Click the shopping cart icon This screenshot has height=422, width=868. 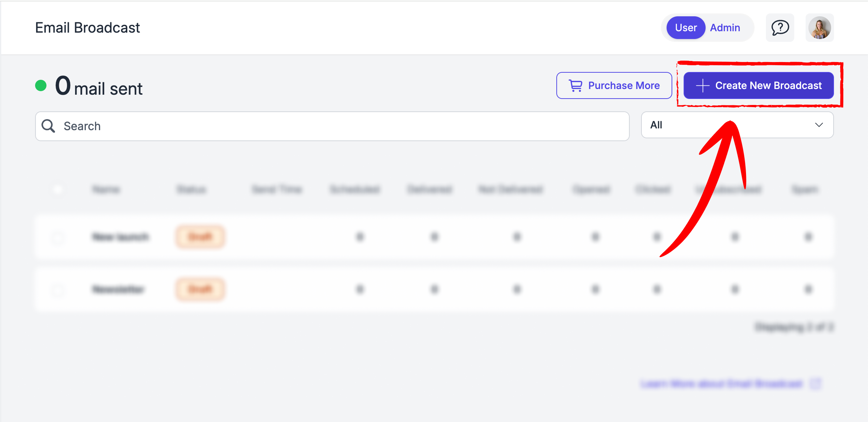click(575, 85)
